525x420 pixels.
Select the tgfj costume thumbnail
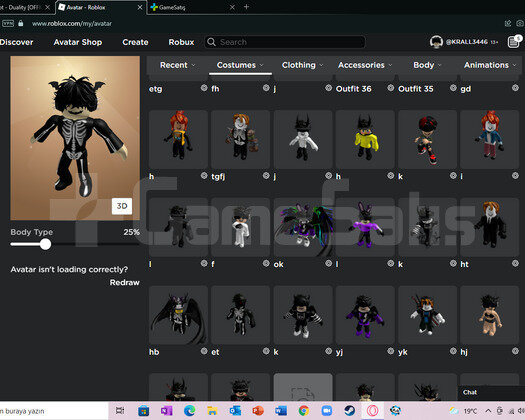(x=240, y=139)
